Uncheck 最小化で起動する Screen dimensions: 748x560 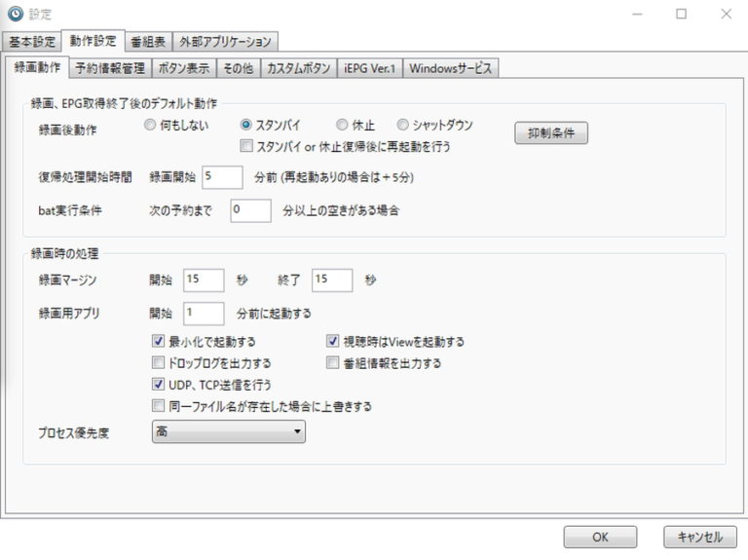tap(159, 342)
